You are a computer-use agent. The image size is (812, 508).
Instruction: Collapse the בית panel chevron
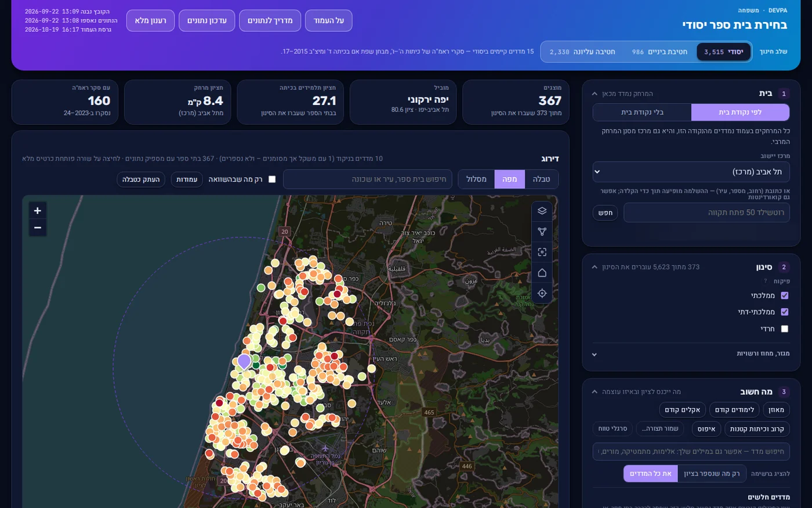[x=594, y=93]
